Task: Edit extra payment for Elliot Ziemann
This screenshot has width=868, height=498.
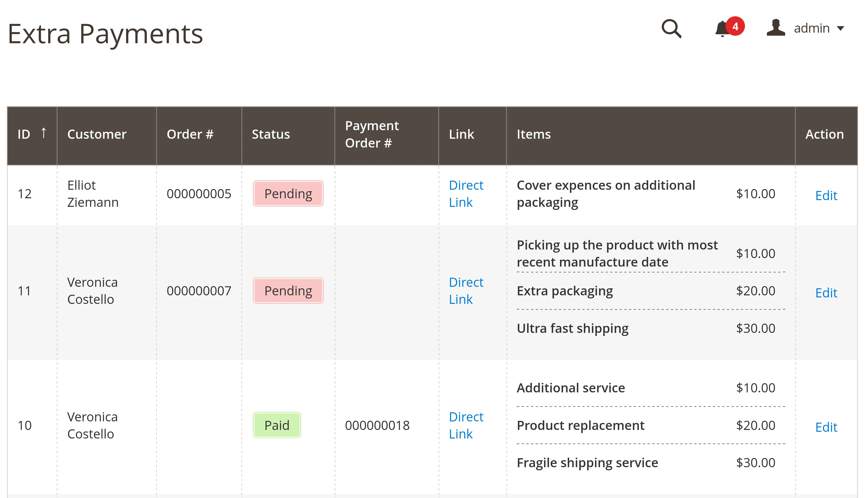Action: coord(826,196)
